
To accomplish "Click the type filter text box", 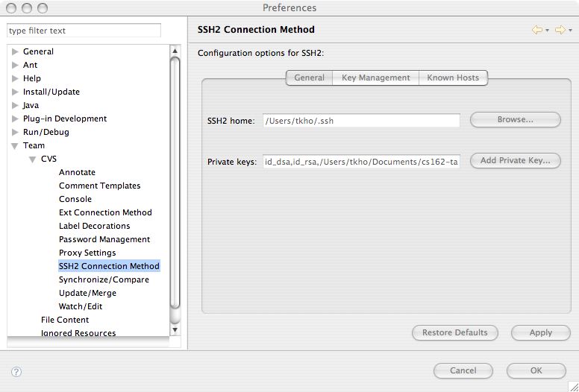I will coord(84,31).
